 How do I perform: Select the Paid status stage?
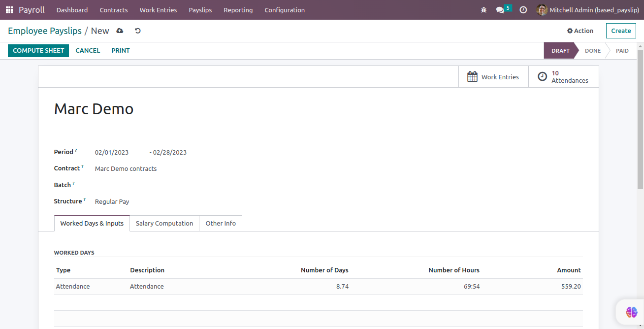pos(622,51)
